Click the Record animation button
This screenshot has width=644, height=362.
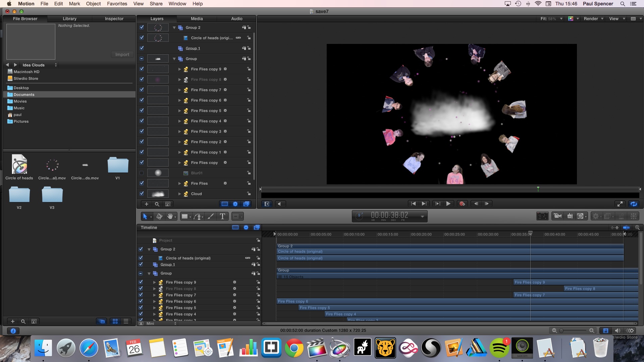462,204
